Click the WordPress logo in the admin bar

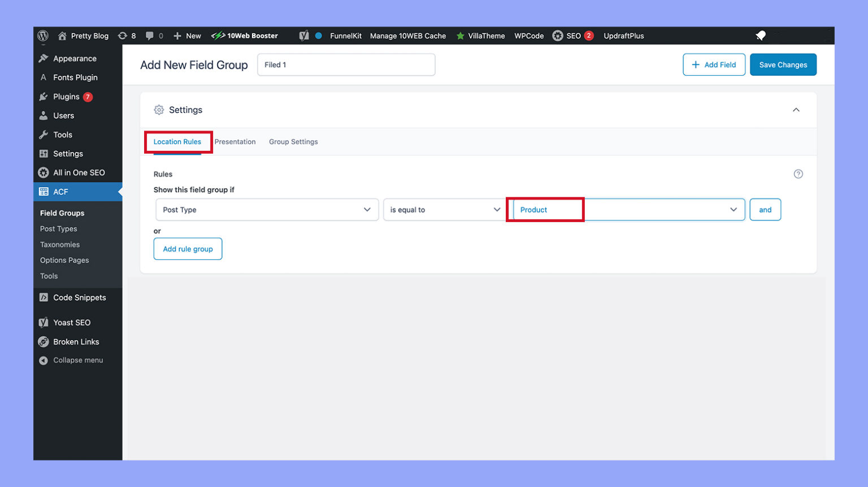[x=44, y=35]
